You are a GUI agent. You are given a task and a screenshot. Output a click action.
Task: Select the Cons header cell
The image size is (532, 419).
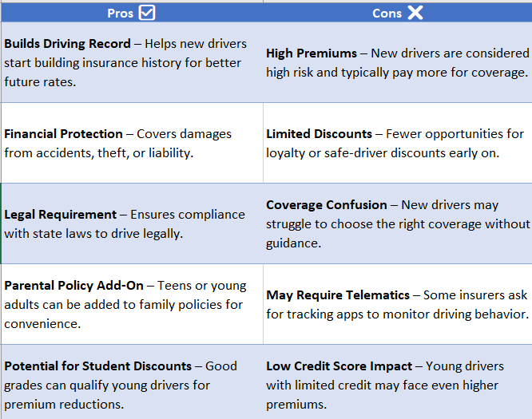(x=398, y=13)
